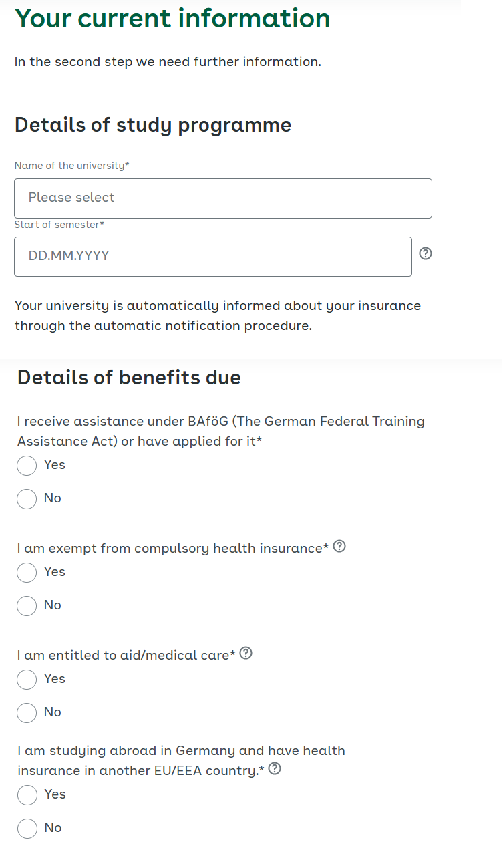Pick No for studying abroad in Germany
The height and width of the screenshot is (868, 503).
coord(27,829)
